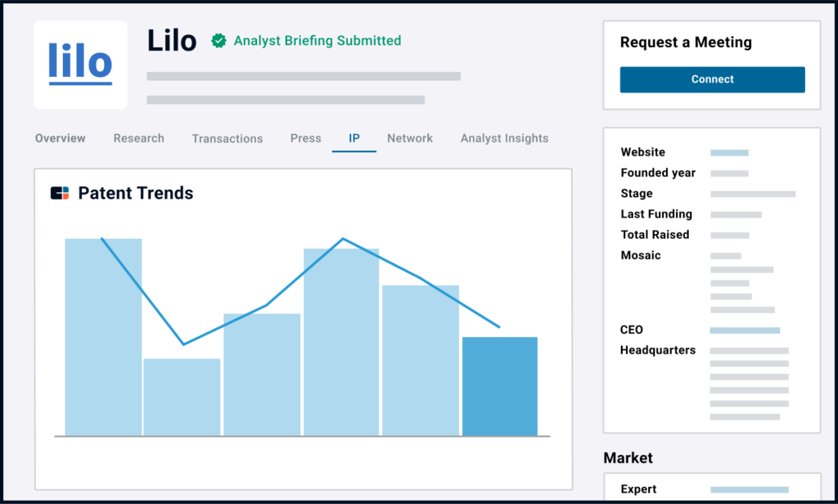Select the Press tab
The image size is (838, 504).
coord(305,138)
